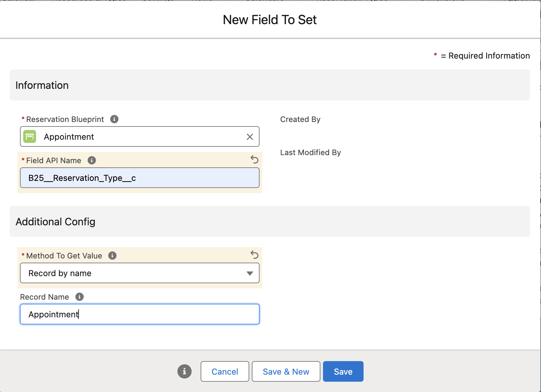This screenshot has height=392, width=541.
Task: Revert the Method To Get Value change
Action: (254, 255)
